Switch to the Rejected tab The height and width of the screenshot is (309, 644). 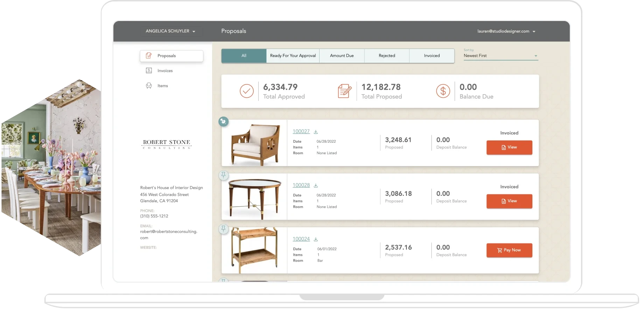pos(387,56)
